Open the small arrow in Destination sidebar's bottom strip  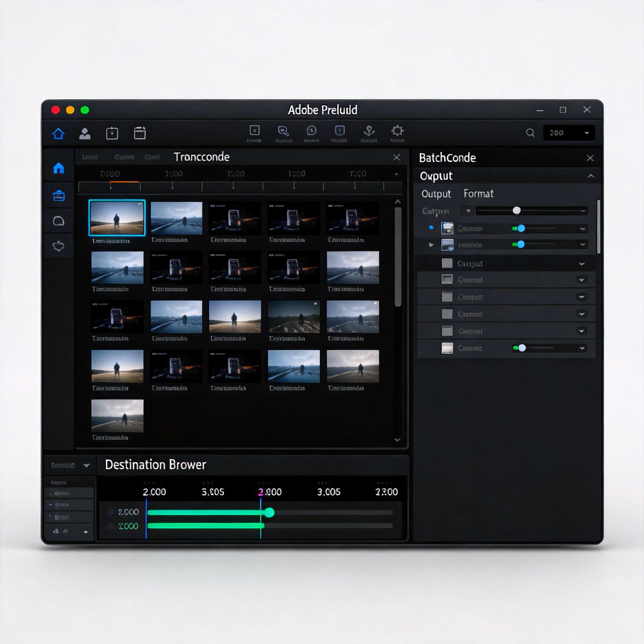click(x=86, y=532)
